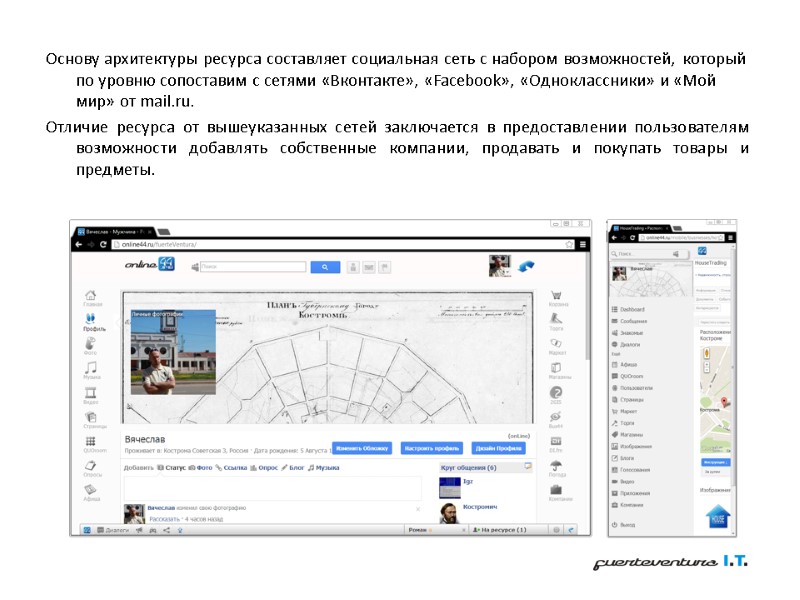The width and height of the screenshot is (800, 600).
Task: Open Видео film icon in left sidebar
Action: (x=90, y=392)
